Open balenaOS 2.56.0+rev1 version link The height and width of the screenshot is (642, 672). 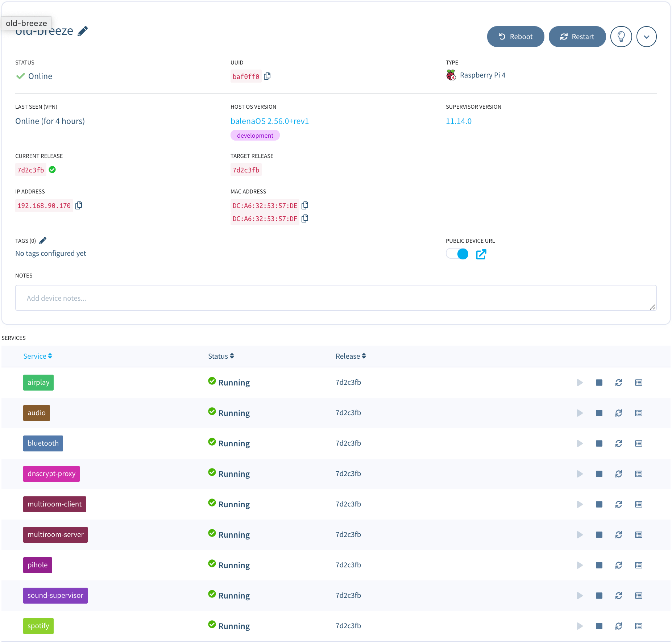click(x=270, y=121)
